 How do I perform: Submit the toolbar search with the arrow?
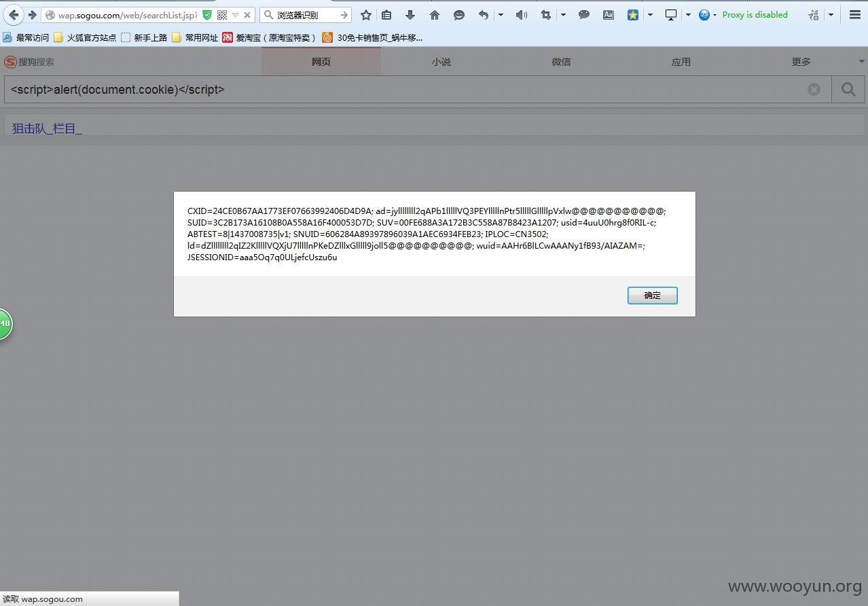(x=344, y=15)
